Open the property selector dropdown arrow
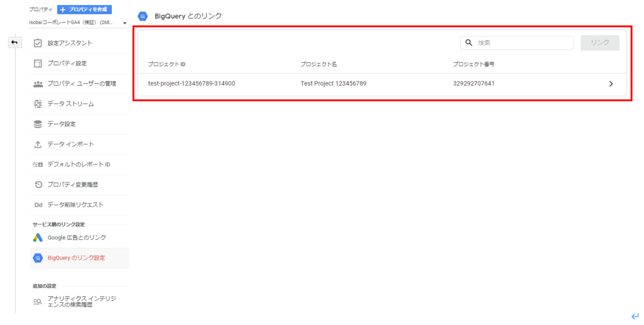 (x=125, y=23)
